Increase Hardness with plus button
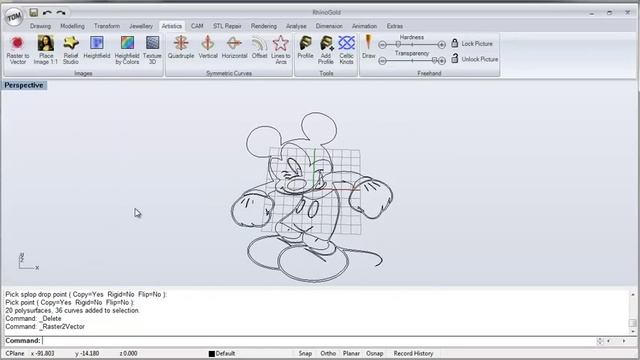Viewport: 640px width, 360px height. [441, 44]
